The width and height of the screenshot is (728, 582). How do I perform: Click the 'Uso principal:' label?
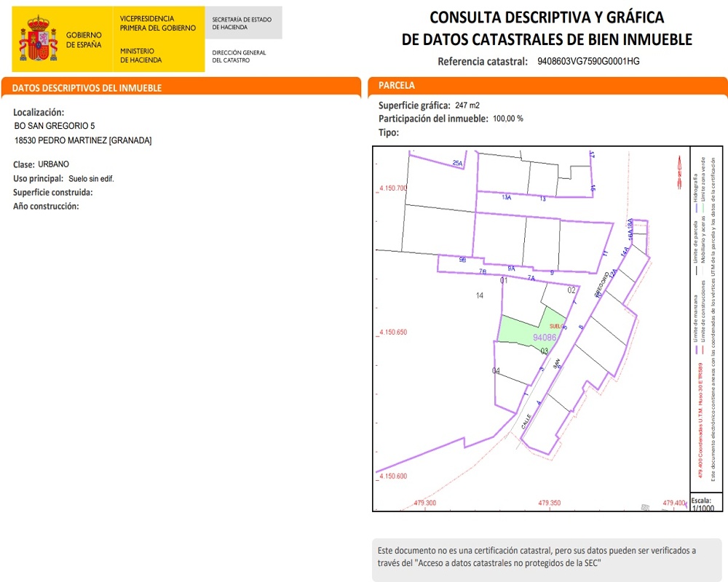[38, 179]
